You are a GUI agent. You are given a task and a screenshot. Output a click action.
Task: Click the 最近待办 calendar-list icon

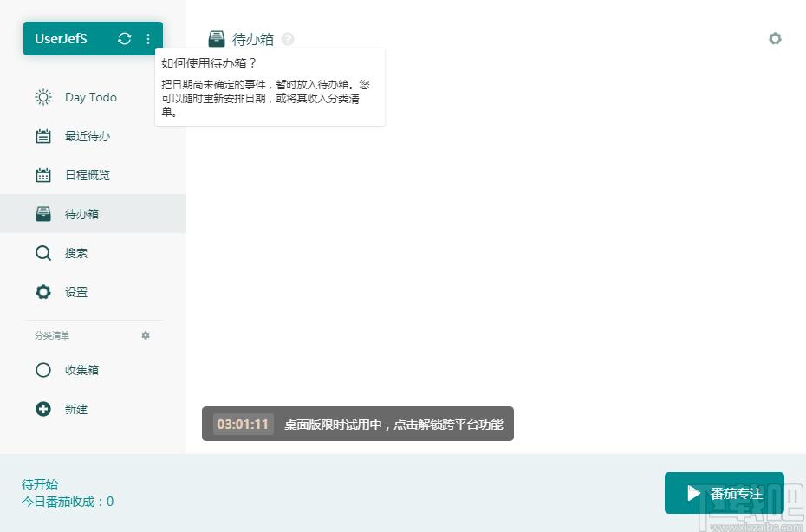(x=43, y=136)
